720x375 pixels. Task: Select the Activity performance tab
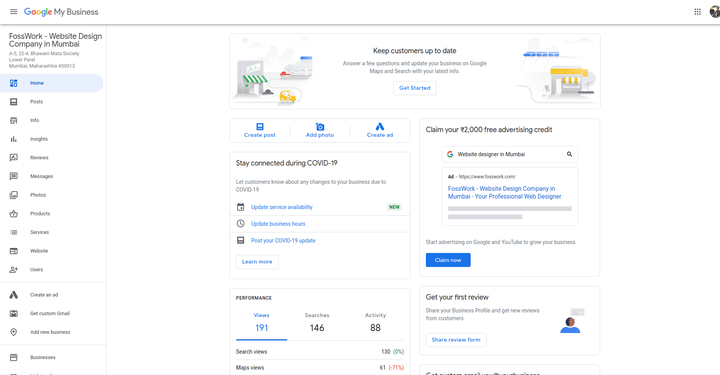pos(375,323)
